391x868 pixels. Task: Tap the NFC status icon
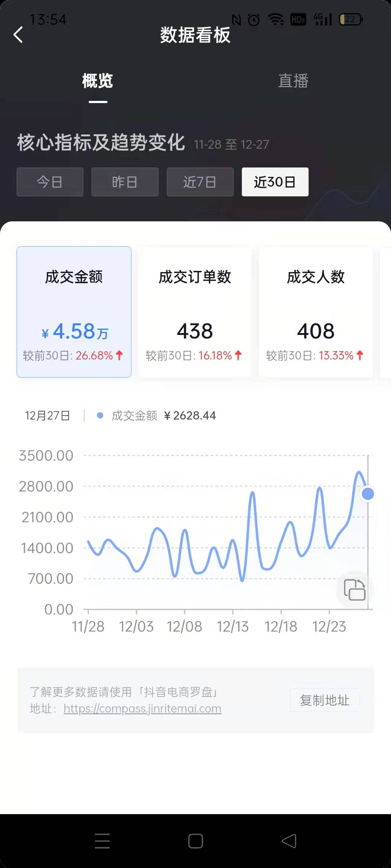click(x=236, y=20)
